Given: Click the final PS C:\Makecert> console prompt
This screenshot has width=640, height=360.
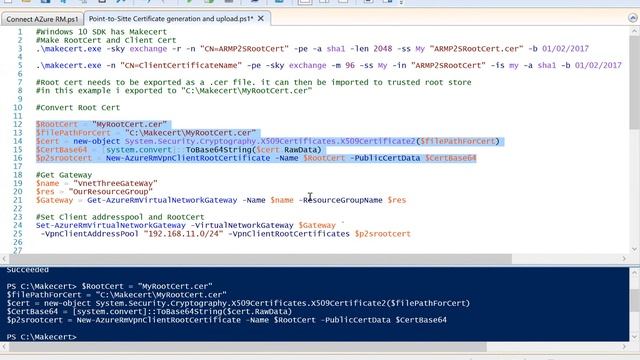Looking at the screenshot, I should click(x=42, y=337).
